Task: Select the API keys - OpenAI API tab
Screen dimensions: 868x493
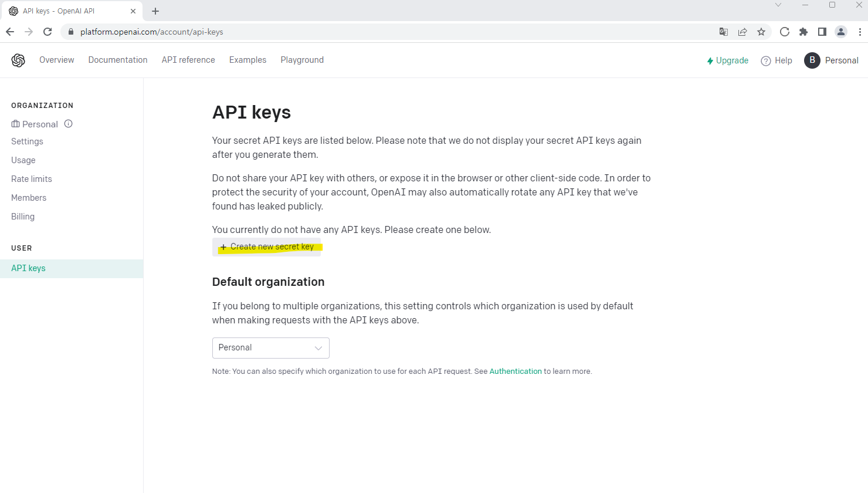Action: coord(72,11)
